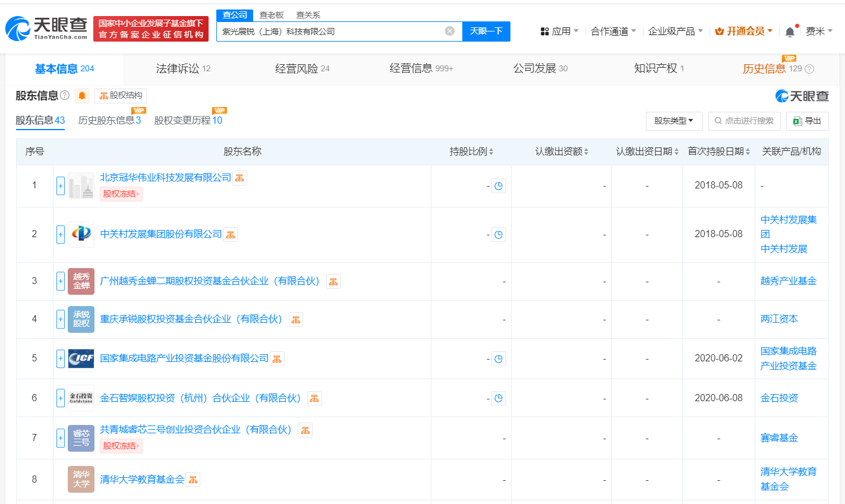
Task: Click shareholding pie chart icon in row 1
Action: pyautogui.click(x=499, y=186)
